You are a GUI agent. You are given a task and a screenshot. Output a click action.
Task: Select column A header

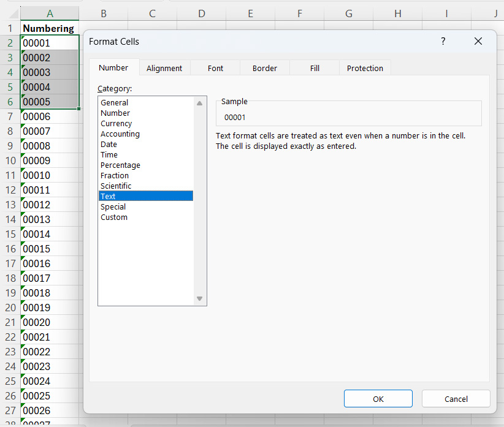coord(50,13)
